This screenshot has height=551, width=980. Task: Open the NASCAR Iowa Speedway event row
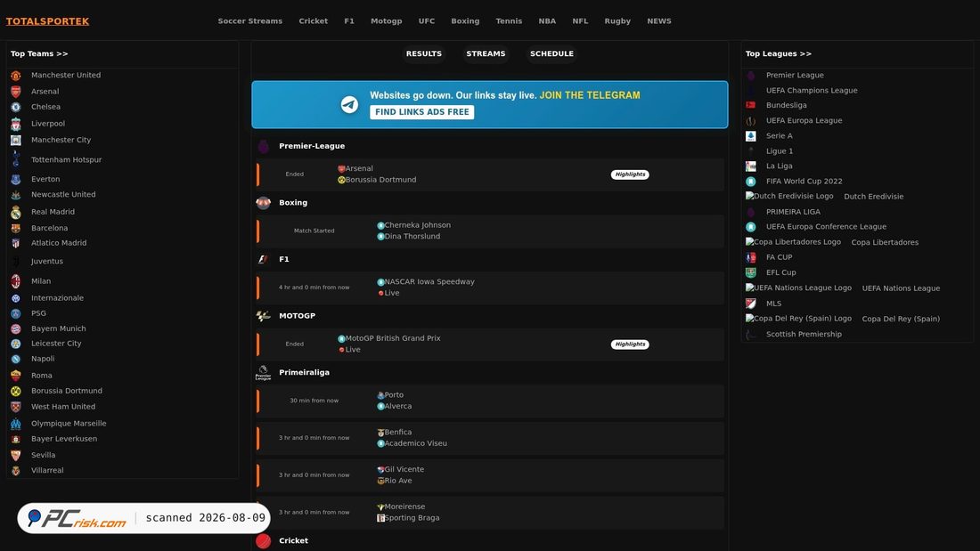tap(490, 288)
